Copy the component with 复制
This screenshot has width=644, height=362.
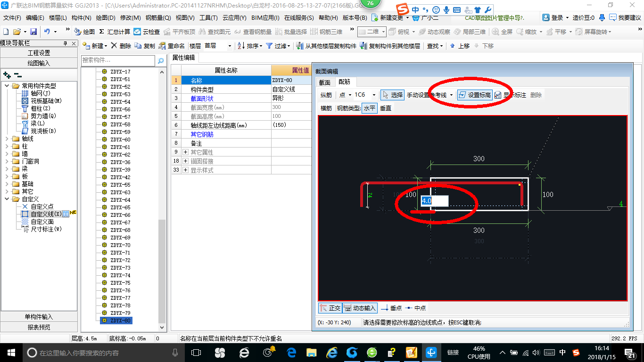[x=145, y=46]
